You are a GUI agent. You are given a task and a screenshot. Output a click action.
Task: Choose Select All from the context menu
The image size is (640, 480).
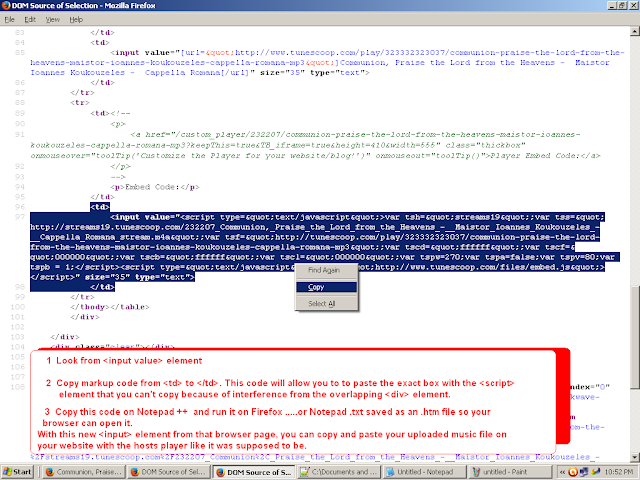[x=327, y=304]
